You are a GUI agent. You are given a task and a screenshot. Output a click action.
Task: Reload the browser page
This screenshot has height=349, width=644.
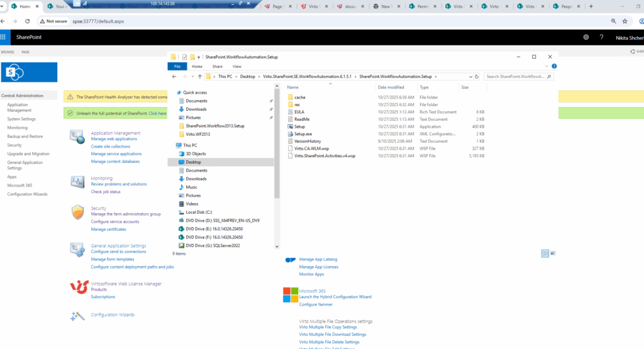27,21
